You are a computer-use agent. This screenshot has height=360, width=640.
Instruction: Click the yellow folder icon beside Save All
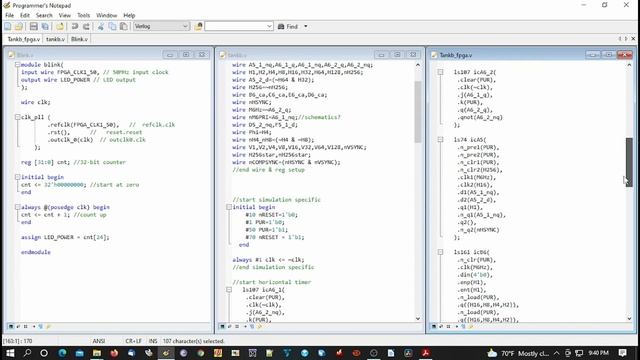(x=60, y=27)
